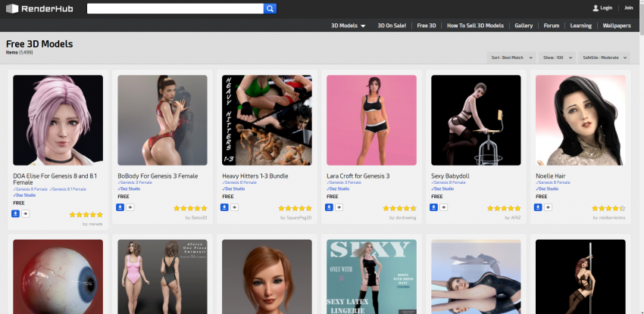644x314 pixels.
Task: Open Heavy Hitters 1-3 Bundle title
Action: tap(255, 176)
